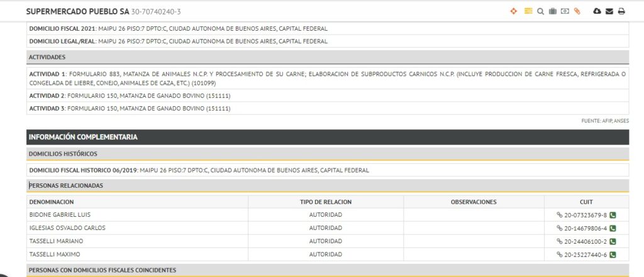644x277 pixels.
Task: Click company CUIT 30-70740240-3 in header
Action: pyautogui.click(x=156, y=12)
